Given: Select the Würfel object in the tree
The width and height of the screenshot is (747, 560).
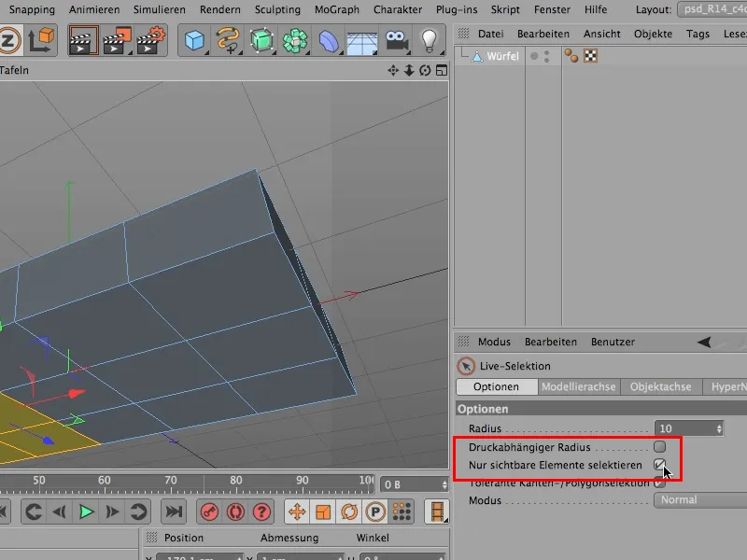Looking at the screenshot, I should (502, 56).
